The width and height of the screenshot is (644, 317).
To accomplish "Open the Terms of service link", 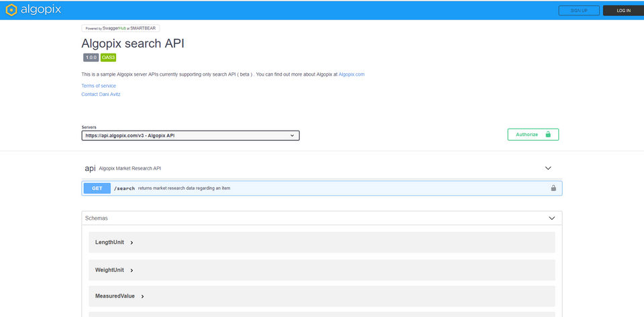I will (99, 86).
